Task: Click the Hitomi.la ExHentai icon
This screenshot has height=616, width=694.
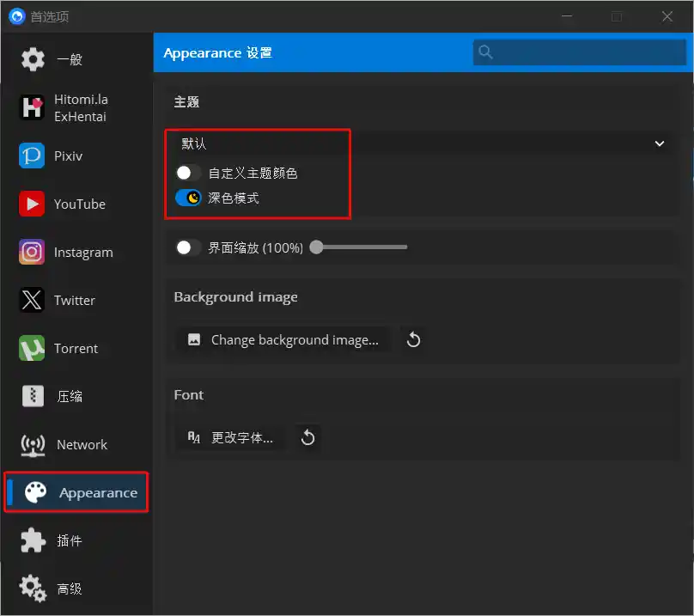Action: 32,107
